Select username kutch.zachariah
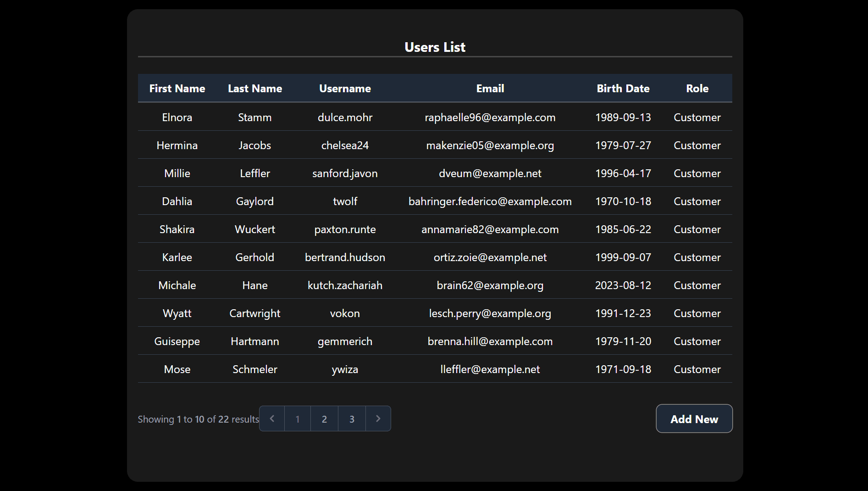The image size is (868, 491). click(345, 285)
